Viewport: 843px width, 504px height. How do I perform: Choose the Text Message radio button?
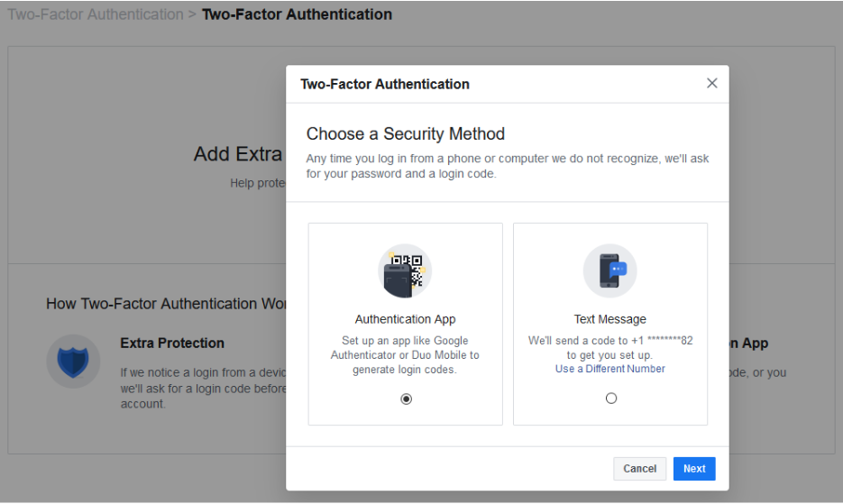tap(611, 399)
